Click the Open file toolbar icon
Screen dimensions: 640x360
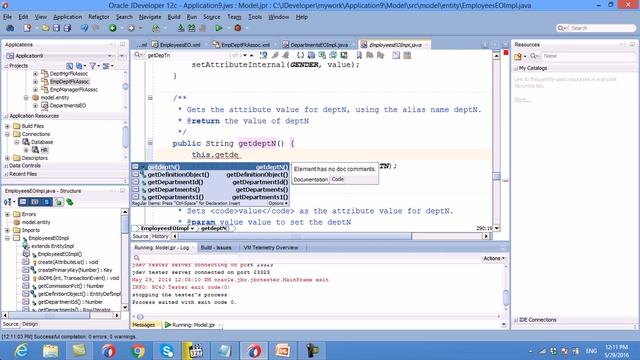tap(45, 28)
